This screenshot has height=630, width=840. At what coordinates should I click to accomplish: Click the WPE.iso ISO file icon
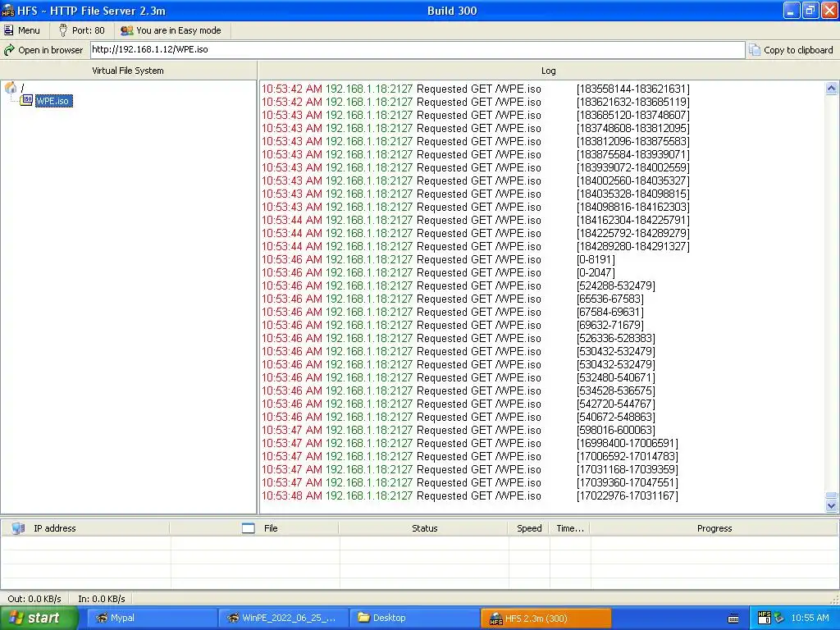click(26, 100)
